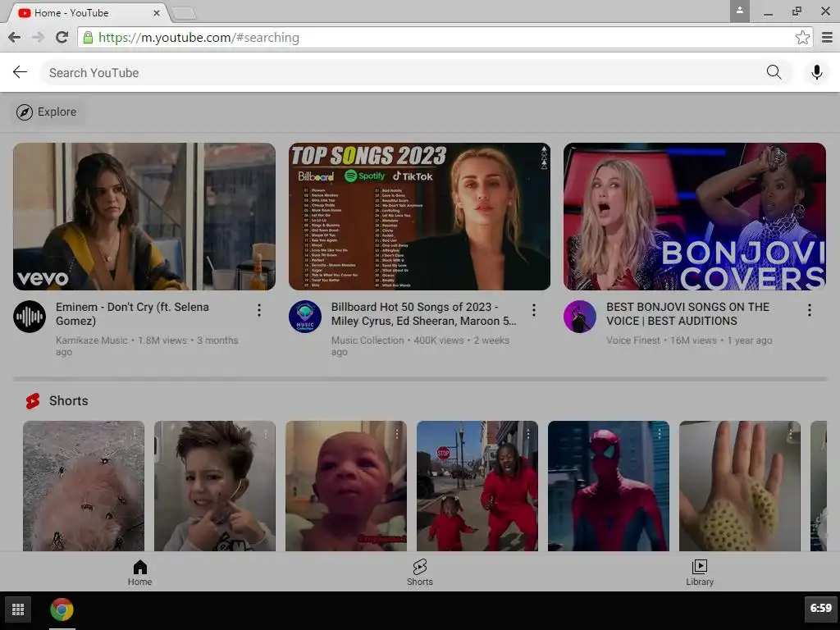
Task: Open options on the fluffy nest Short
Action: click(135, 433)
